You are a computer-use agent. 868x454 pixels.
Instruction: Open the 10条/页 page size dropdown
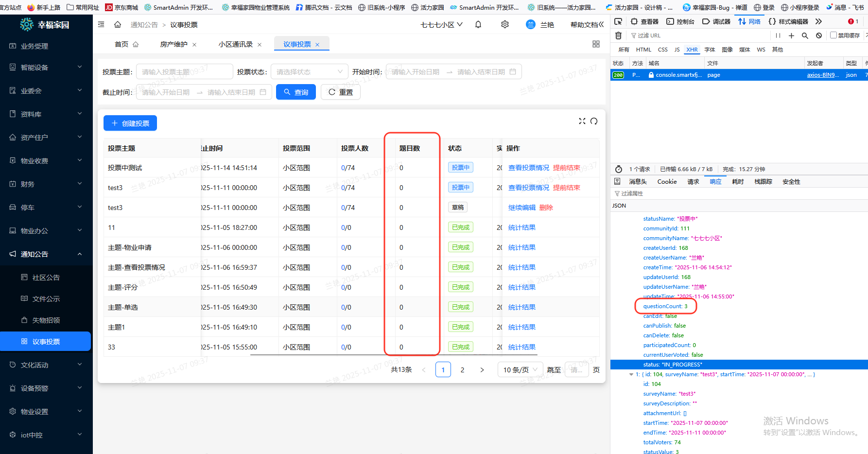point(520,369)
